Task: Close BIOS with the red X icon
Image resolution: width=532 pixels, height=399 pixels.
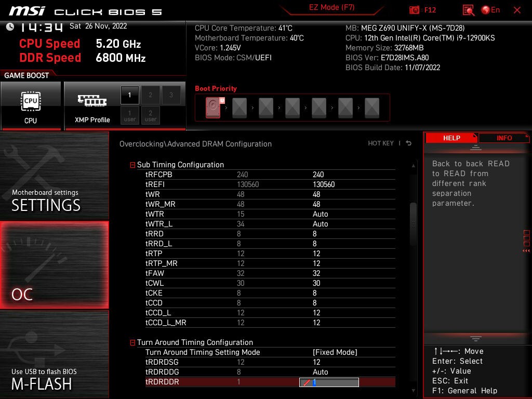Action: [x=517, y=10]
